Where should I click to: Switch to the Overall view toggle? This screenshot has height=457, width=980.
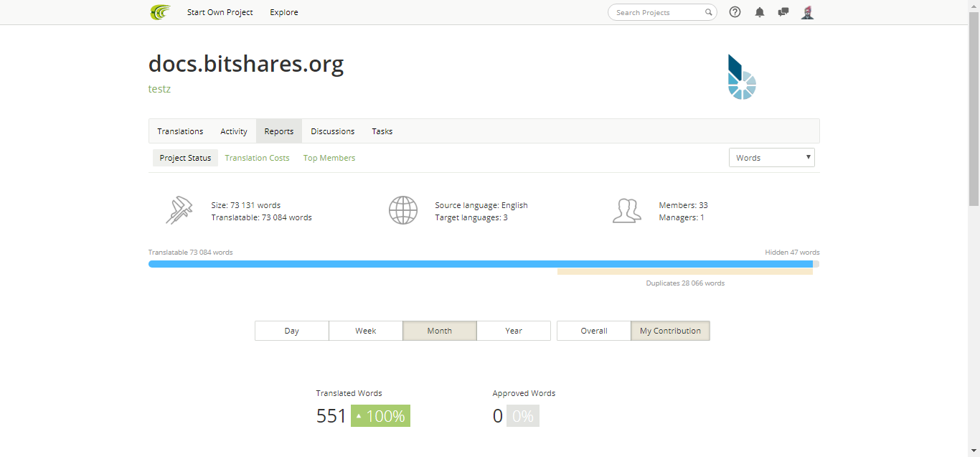pos(594,331)
